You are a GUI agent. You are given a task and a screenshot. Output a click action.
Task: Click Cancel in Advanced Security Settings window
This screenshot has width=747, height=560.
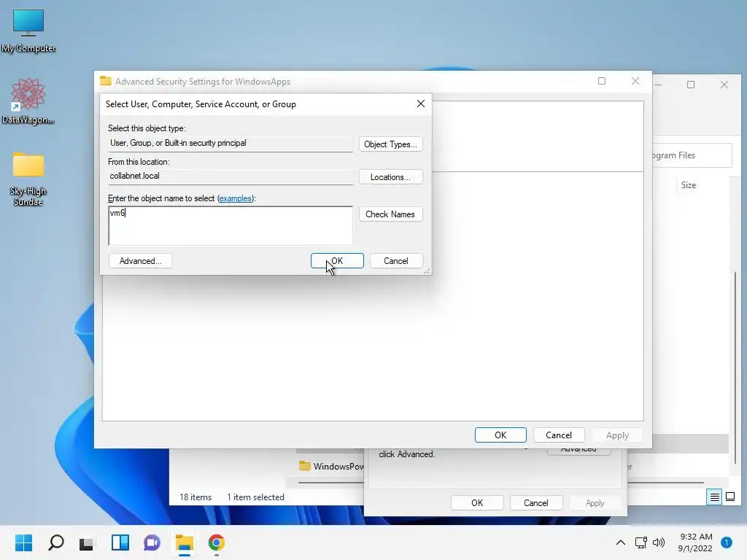point(559,435)
